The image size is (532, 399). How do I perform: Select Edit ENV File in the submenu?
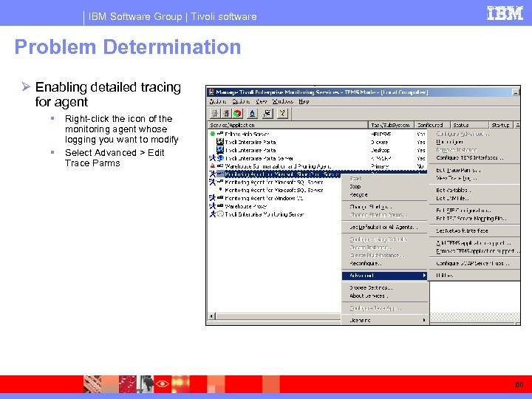(x=474, y=198)
